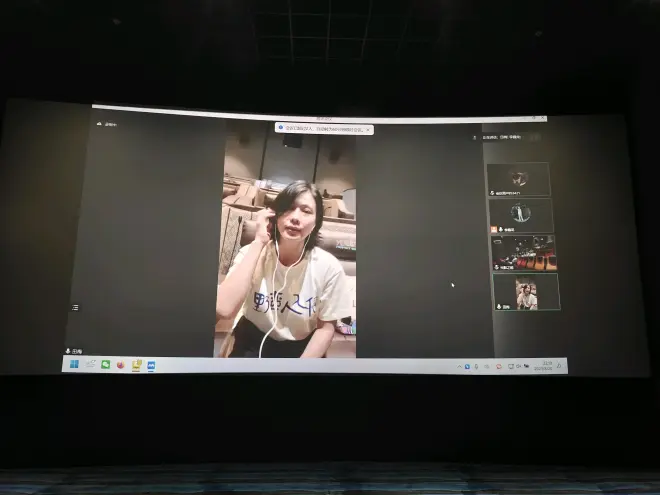Open WeChat from the taskbar

pos(105,365)
